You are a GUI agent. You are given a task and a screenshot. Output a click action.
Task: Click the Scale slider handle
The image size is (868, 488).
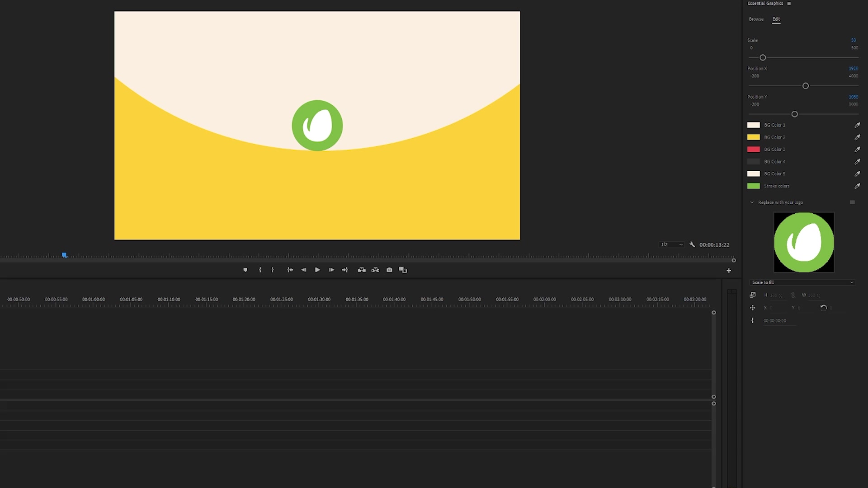(763, 58)
